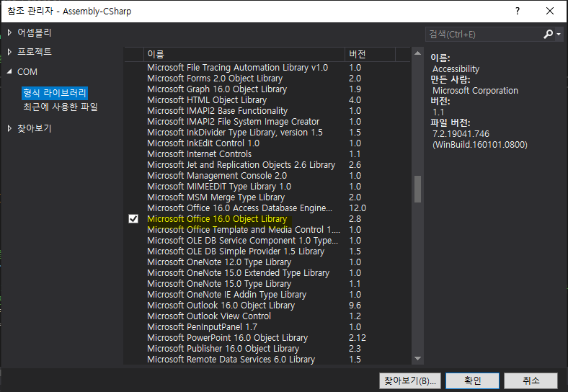Click the help question mark icon

518,11
